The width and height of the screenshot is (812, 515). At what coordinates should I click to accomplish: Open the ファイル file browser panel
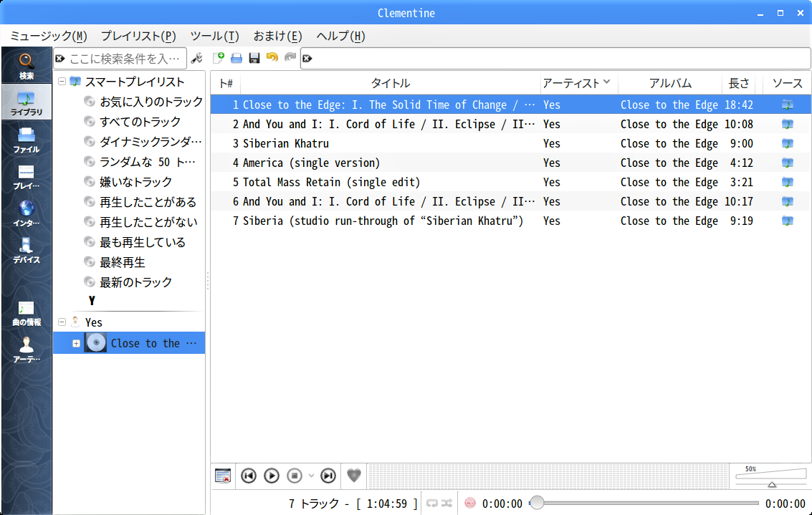tap(27, 140)
